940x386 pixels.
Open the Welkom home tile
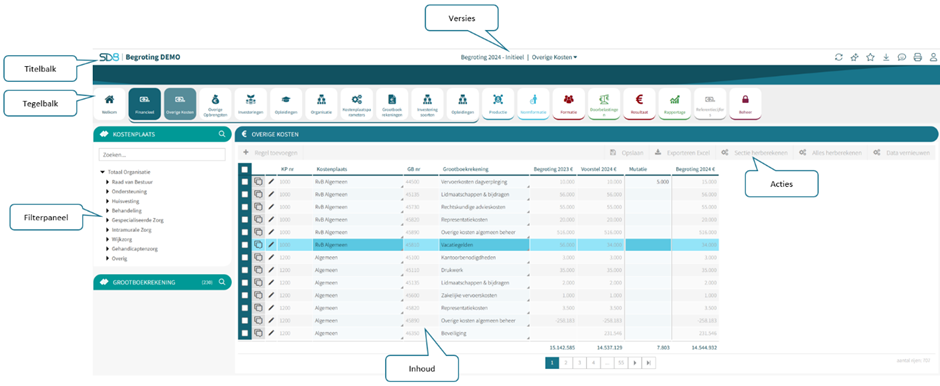click(x=109, y=104)
